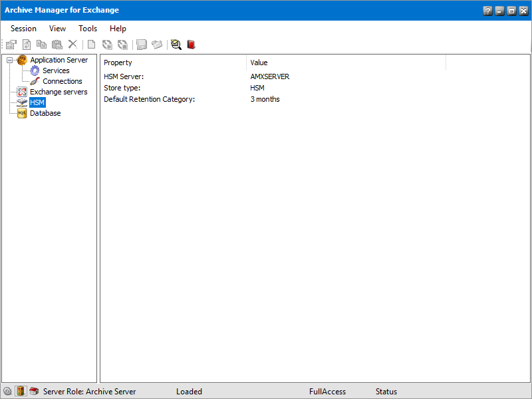
Task: Click the Application Server tree node icon
Action: tap(22, 60)
